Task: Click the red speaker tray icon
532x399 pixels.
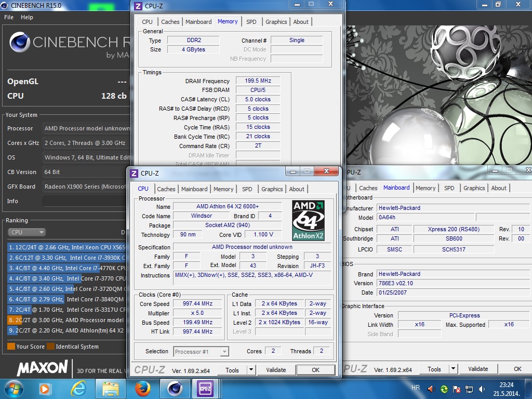Action: click(x=431, y=389)
